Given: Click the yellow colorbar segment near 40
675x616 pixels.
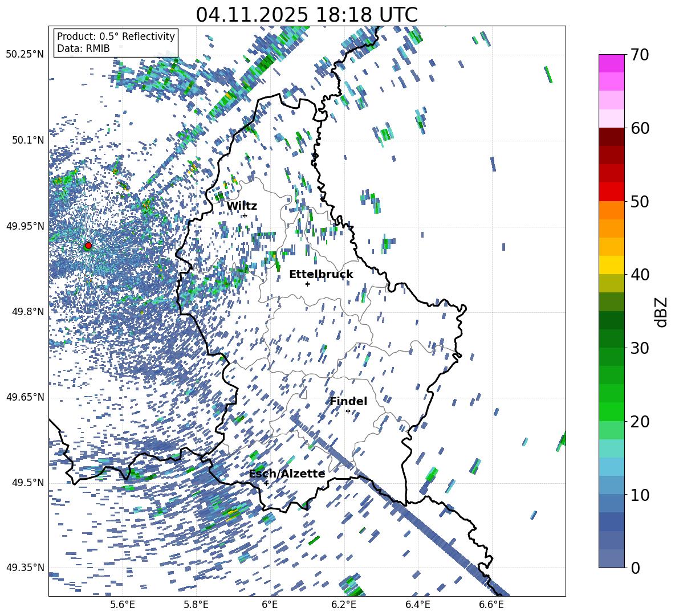Looking at the screenshot, I should click(612, 265).
